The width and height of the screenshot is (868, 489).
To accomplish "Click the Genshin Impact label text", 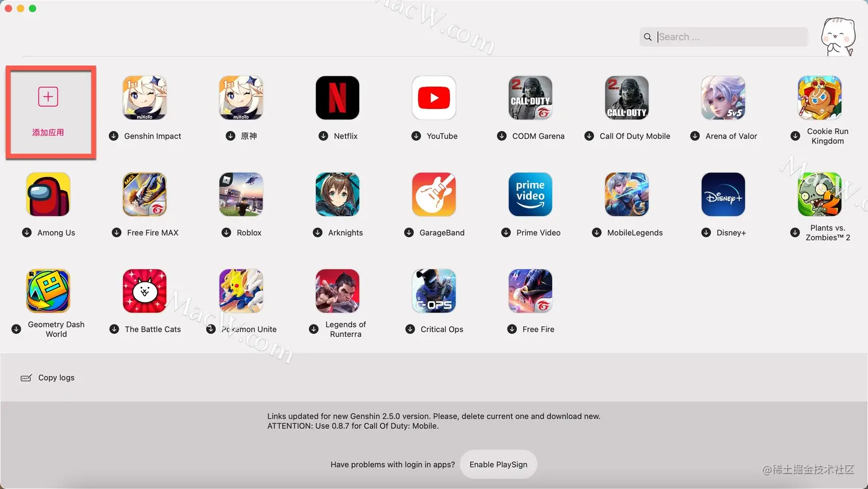I will pyautogui.click(x=153, y=136).
